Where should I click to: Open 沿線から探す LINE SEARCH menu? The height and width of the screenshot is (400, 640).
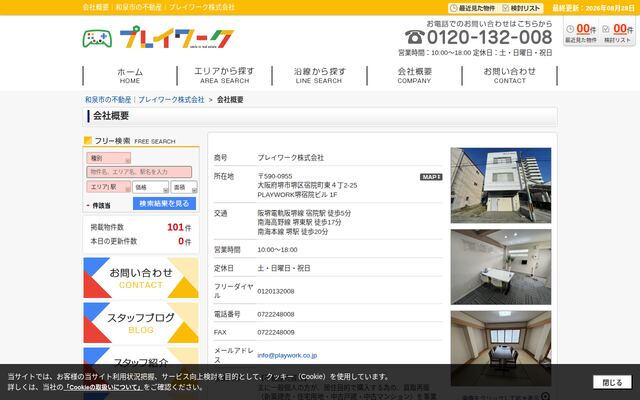click(319, 76)
